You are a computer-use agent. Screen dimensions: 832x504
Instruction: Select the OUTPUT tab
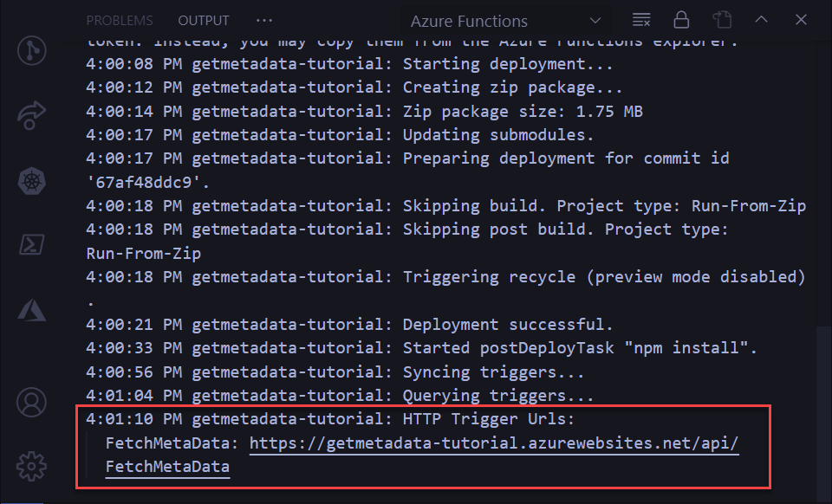pyautogui.click(x=203, y=20)
